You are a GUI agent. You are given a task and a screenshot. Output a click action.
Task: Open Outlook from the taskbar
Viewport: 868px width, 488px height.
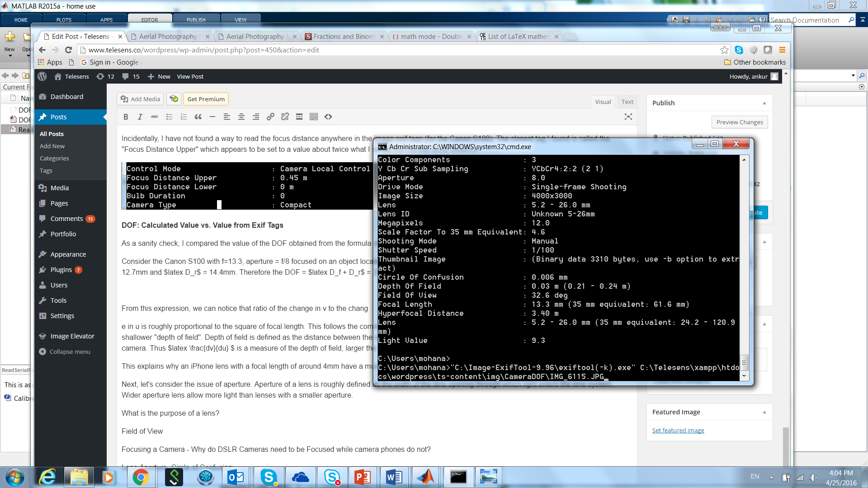click(x=236, y=477)
